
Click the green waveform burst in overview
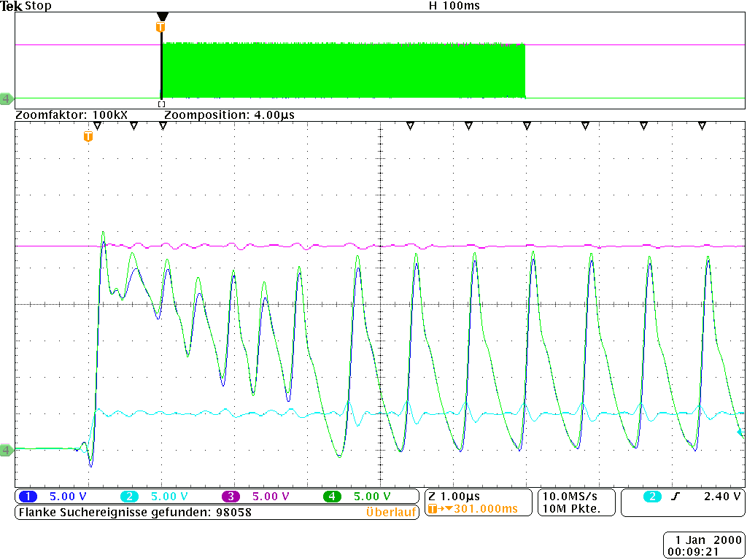[343, 71]
